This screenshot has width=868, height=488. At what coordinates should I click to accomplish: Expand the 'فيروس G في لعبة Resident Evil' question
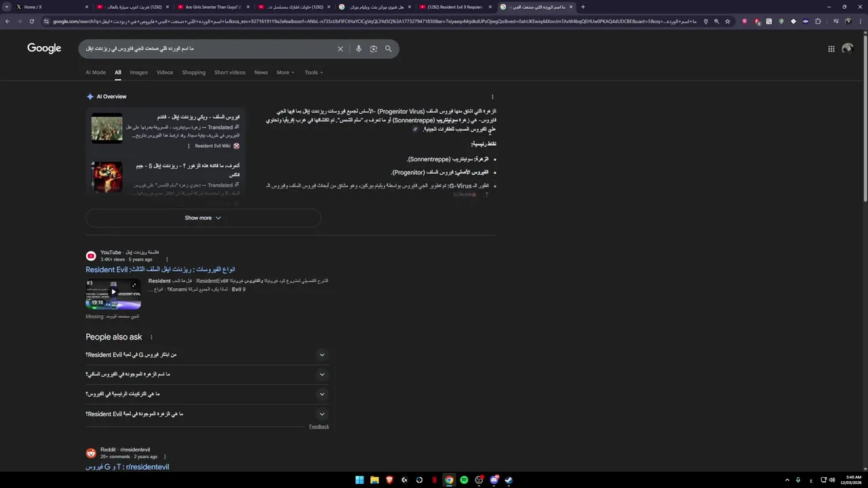(x=206, y=354)
